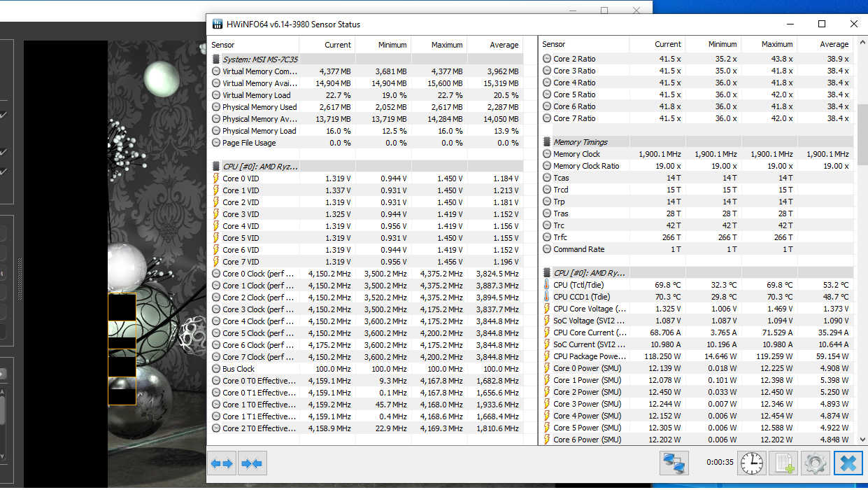Select the Memory Clock row

click(697, 154)
